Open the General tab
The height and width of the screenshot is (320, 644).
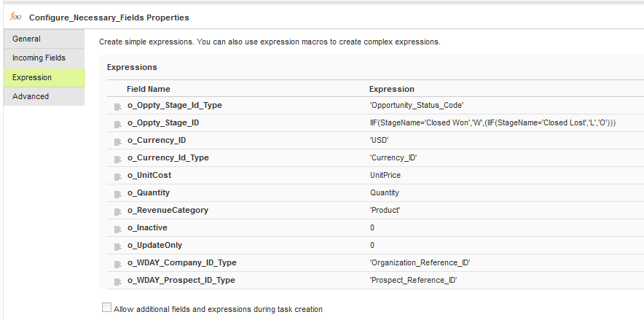(x=44, y=39)
